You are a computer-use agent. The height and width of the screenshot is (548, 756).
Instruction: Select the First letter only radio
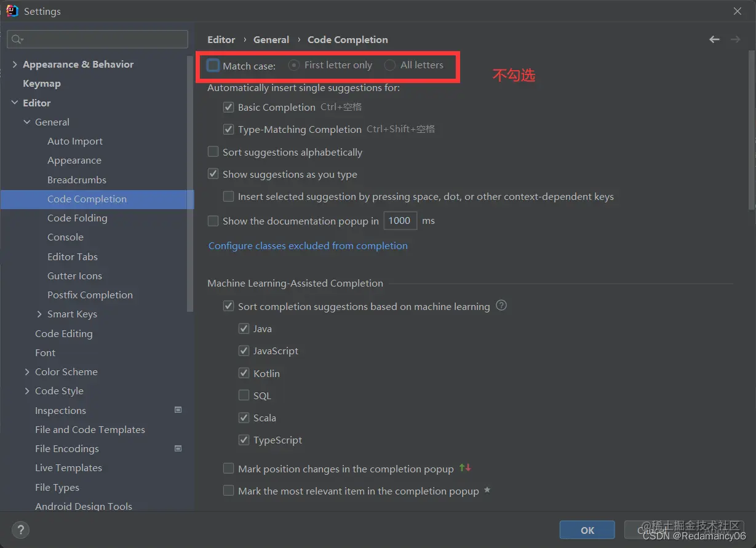click(294, 65)
